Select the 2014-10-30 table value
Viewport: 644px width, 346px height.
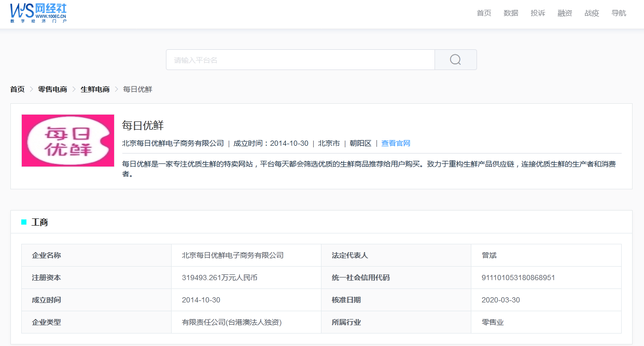coord(201,300)
